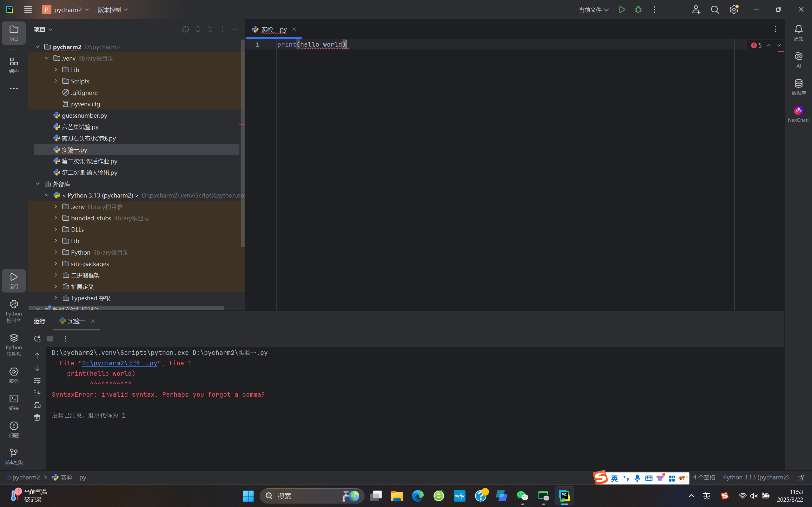Screen dimensions: 812x507
Task: Expand the Scripts folder
Action: (56, 81)
